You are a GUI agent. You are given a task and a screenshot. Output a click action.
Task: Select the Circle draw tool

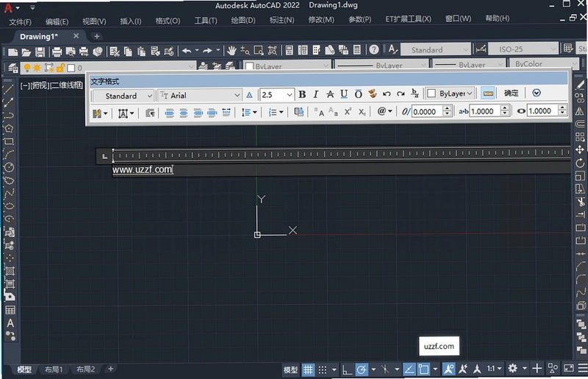(x=9, y=167)
